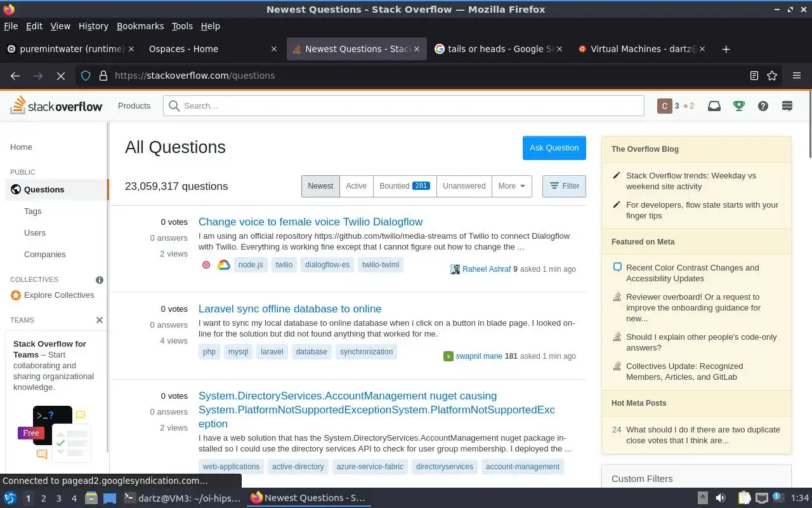
Task: Open the History menu
Action: (x=93, y=26)
